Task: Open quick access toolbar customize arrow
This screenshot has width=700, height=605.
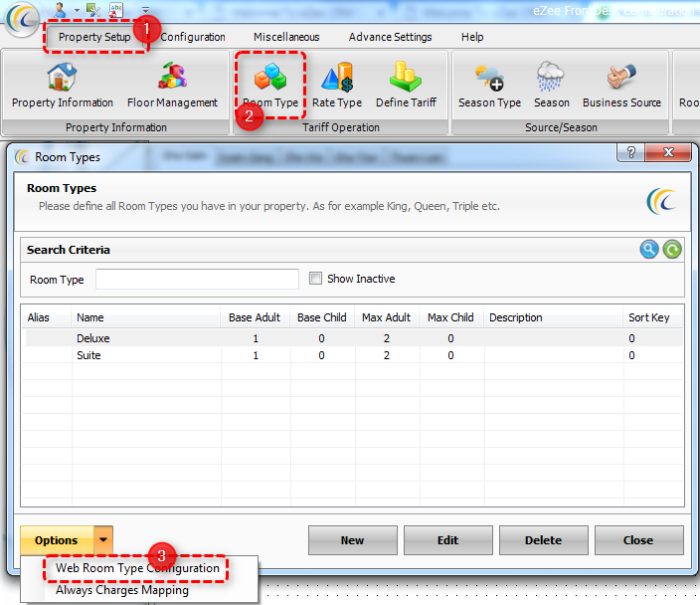Action: click(145, 9)
